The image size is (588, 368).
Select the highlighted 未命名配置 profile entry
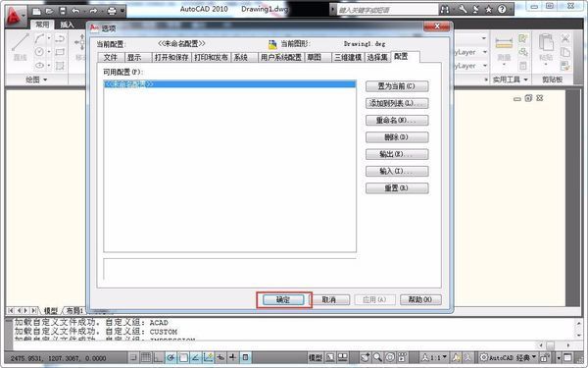[229, 84]
